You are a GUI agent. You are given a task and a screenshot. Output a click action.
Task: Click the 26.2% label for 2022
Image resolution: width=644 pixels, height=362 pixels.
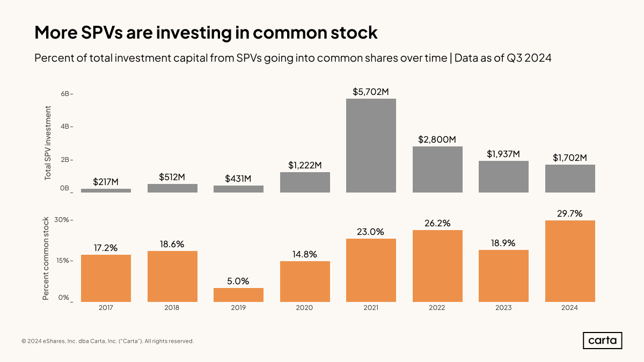tap(437, 223)
